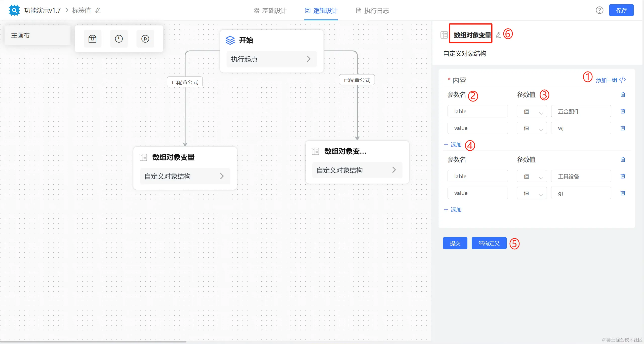Click the 五金配件 value input field
Screen dimensions: 644x344
click(x=581, y=111)
